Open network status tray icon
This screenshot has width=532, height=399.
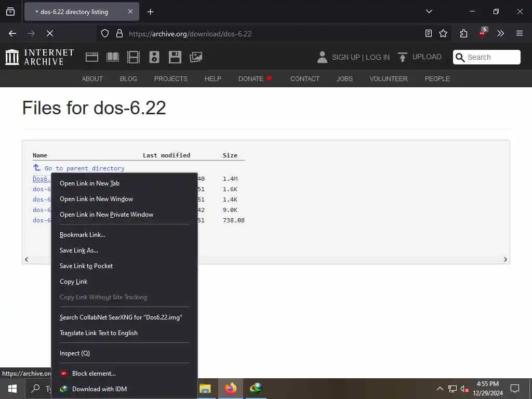tap(453, 389)
